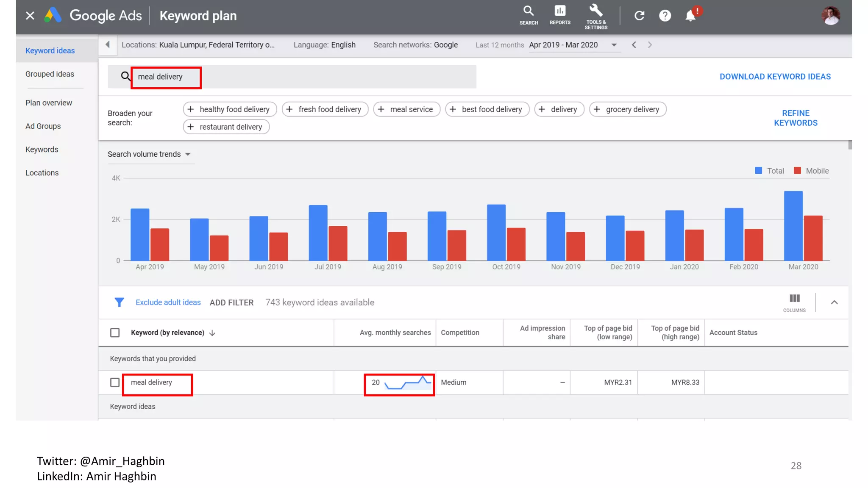This screenshot has height=488, width=868.
Task: Add the healthy food delivery suggestion chip
Action: pyautogui.click(x=230, y=109)
